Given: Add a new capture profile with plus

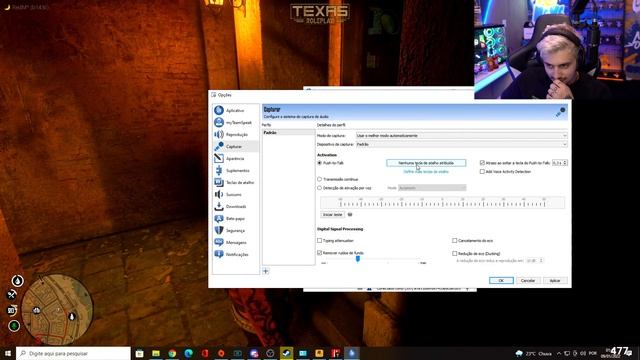Looking at the screenshot, I should tap(266, 271).
